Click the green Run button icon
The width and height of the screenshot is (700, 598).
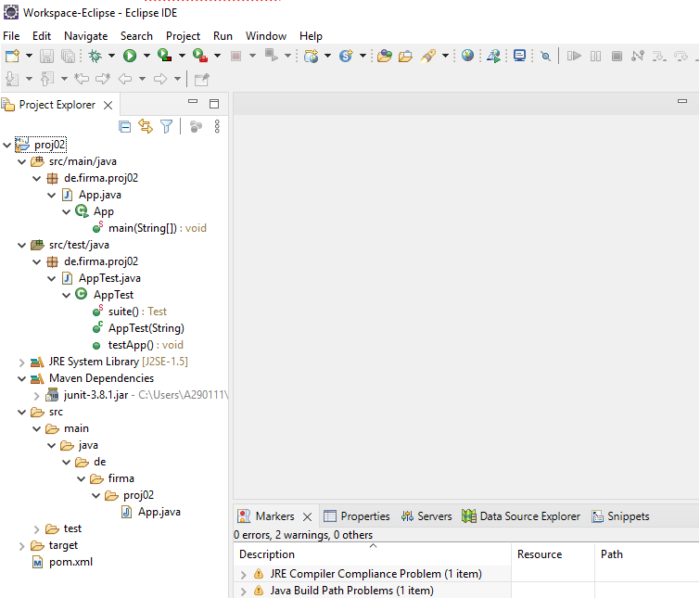130,56
